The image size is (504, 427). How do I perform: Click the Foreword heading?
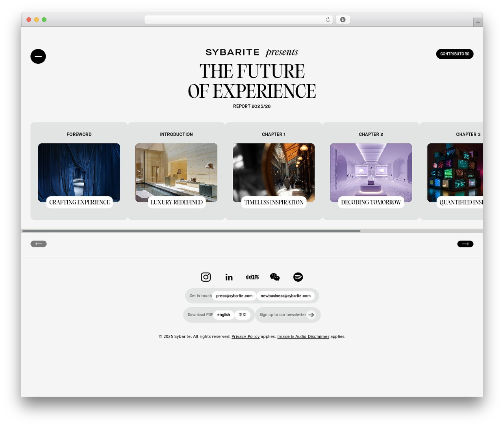(79, 134)
